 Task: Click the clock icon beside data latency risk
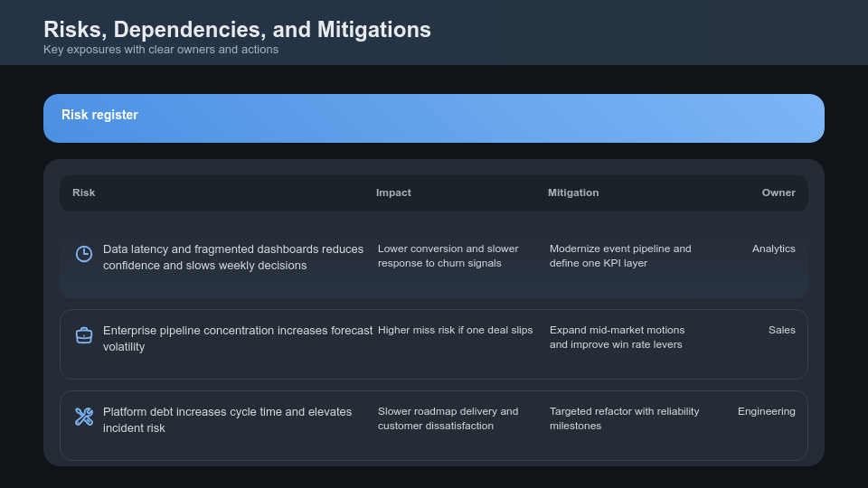click(84, 254)
